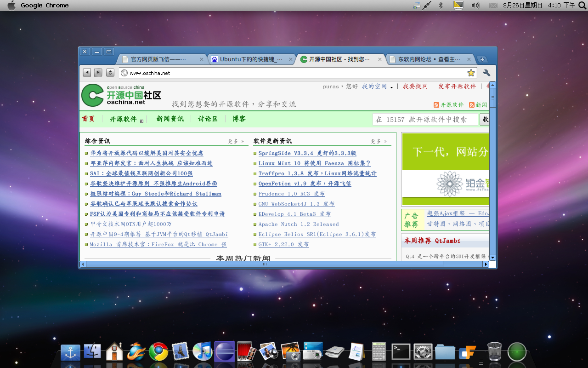Viewport: 588px width, 368px height.
Task: Open the calculator in the dock
Action: 379,351
